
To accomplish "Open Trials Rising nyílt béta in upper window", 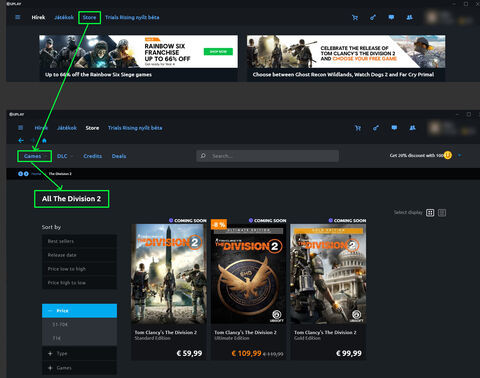I will coord(132,17).
